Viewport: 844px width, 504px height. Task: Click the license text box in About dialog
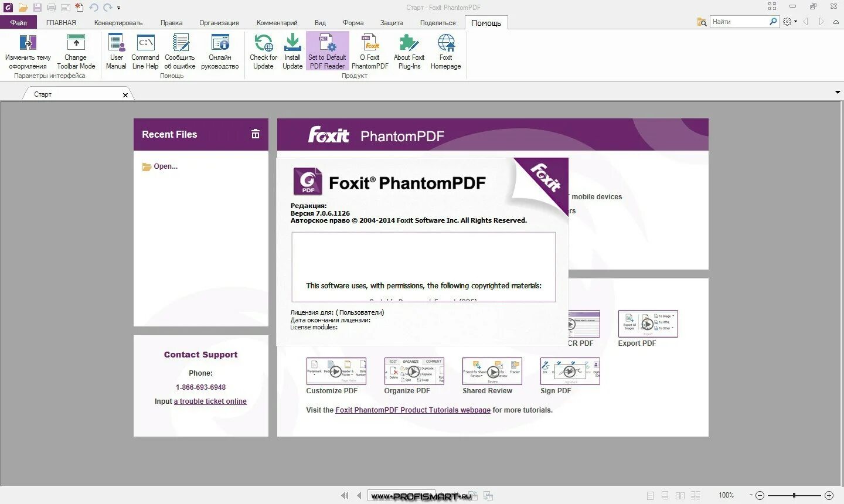[x=424, y=267]
